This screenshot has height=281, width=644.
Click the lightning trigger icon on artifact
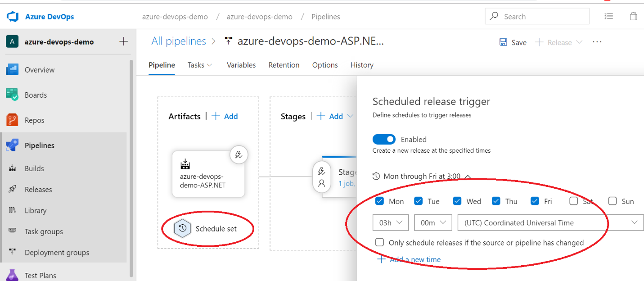click(x=239, y=155)
